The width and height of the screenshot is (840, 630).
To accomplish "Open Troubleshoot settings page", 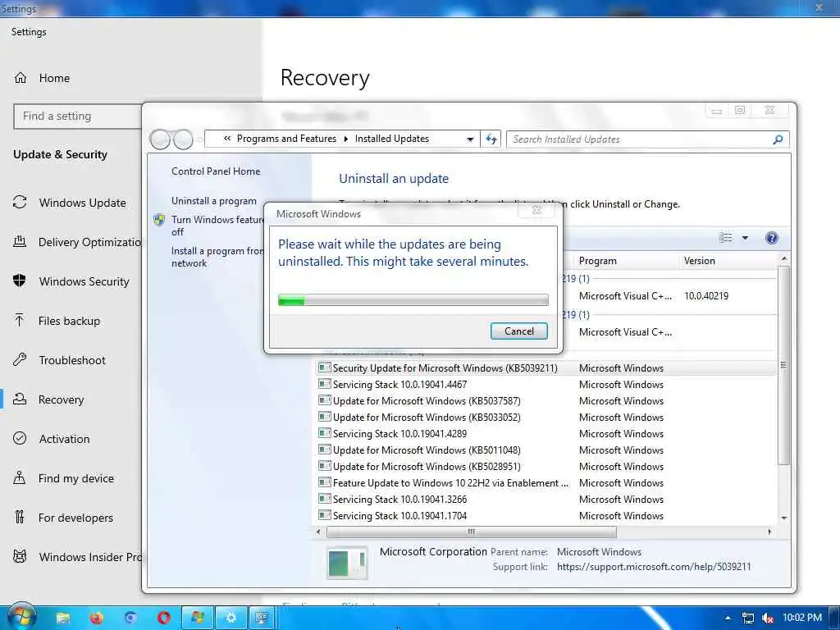I will pos(72,361).
